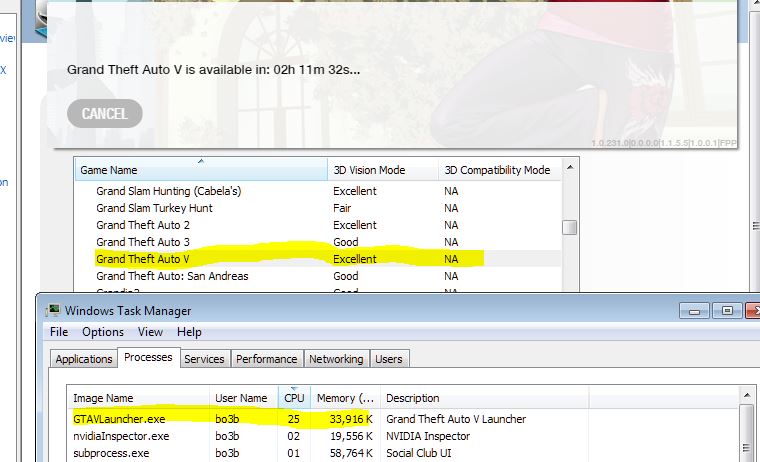This screenshot has height=462, width=760.
Task: Click Excellent rating for Grand Theft Auto 2
Action: coord(355,225)
